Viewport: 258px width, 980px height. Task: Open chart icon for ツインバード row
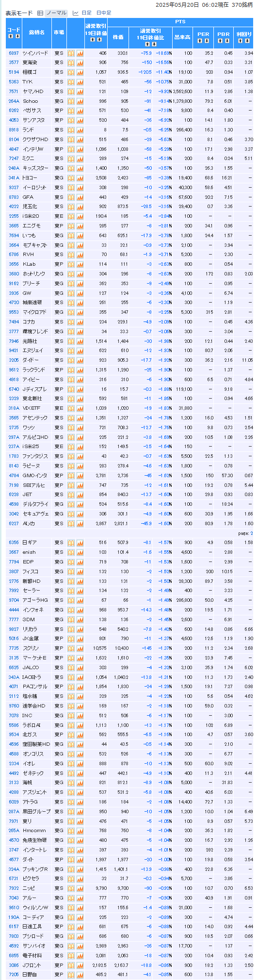click(80, 53)
